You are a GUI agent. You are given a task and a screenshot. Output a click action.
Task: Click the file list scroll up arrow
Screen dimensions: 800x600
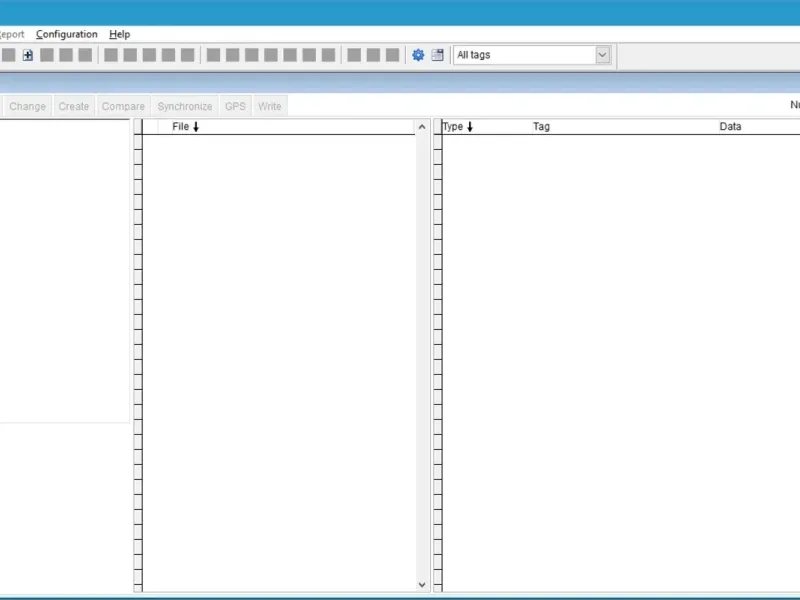tap(422, 127)
